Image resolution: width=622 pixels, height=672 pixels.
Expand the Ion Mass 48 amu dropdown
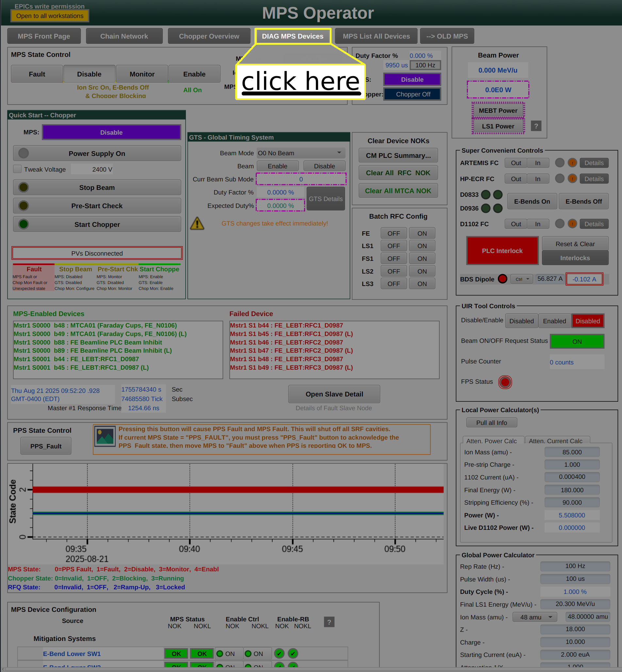point(534,617)
